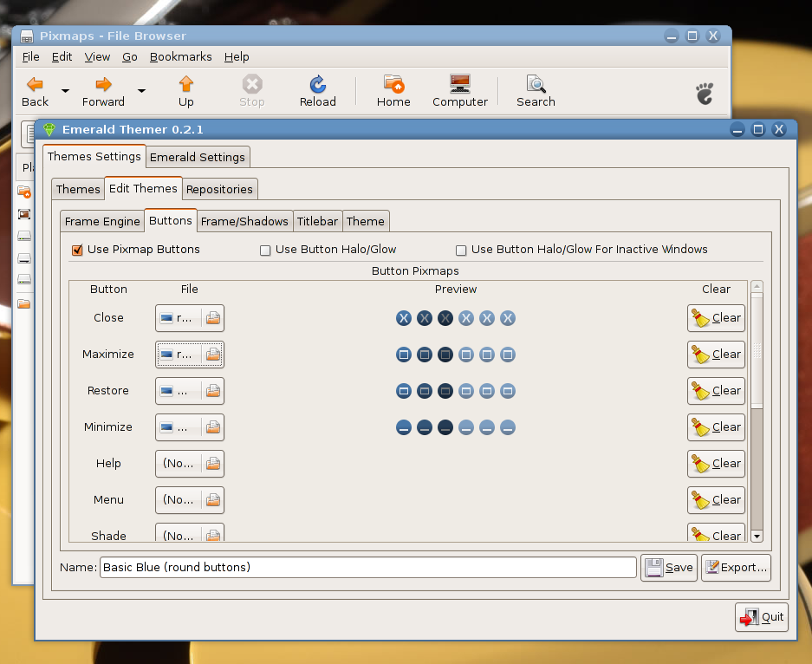812x664 pixels.
Task: Clear the Restore button pixmap
Action: point(716,391)
